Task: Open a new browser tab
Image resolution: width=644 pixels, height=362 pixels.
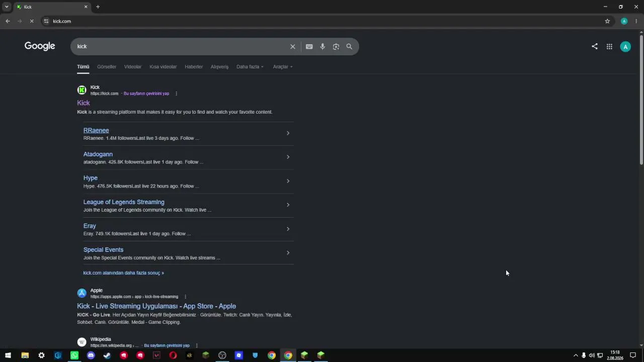Action: point(98,7)
